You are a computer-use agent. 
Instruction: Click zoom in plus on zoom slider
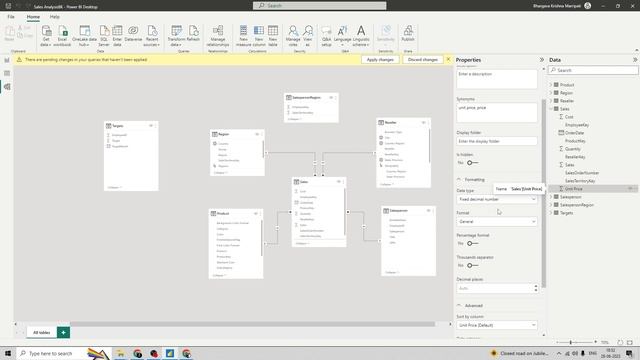pos(596,342)
